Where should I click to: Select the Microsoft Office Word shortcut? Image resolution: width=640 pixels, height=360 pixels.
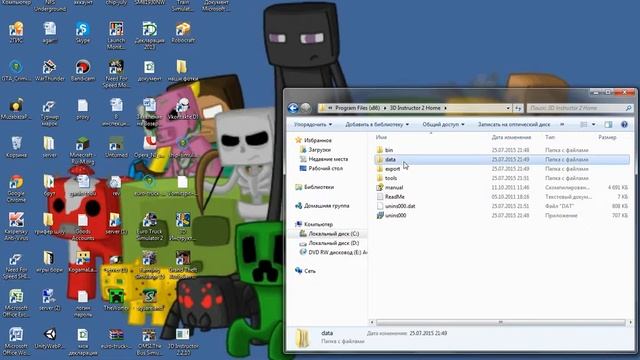16,341
